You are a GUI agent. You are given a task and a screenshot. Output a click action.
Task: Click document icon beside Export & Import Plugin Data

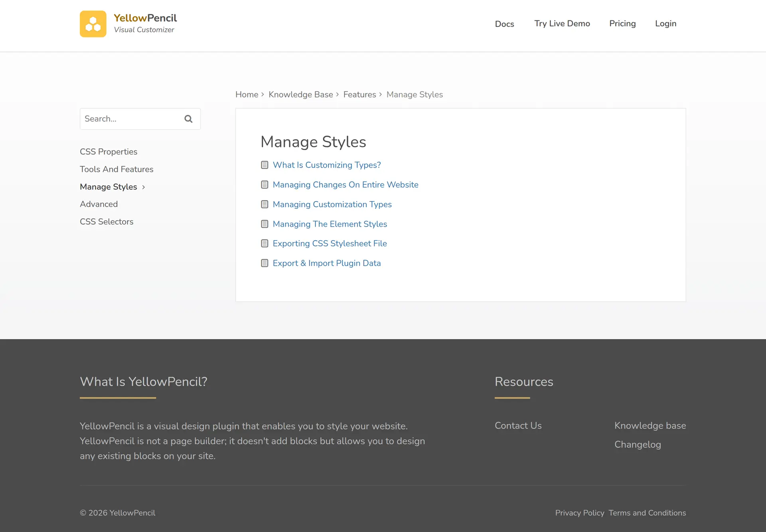click(x=265, y=263)
